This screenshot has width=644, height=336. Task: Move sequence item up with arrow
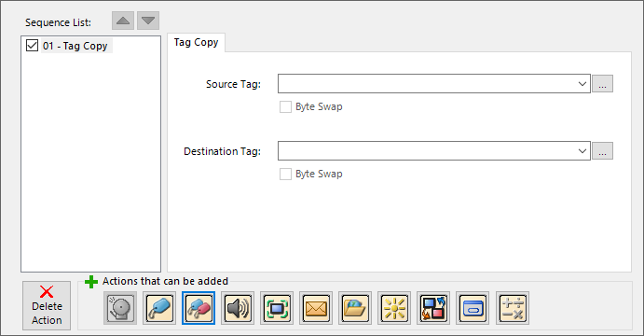(x=123, y=21)
